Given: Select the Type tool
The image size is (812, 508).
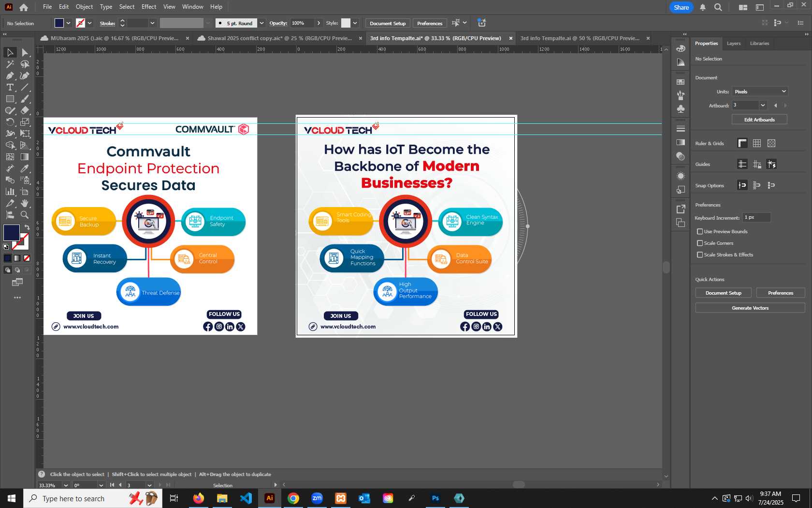Looking at the screenshot, I should tap(10, 87).
